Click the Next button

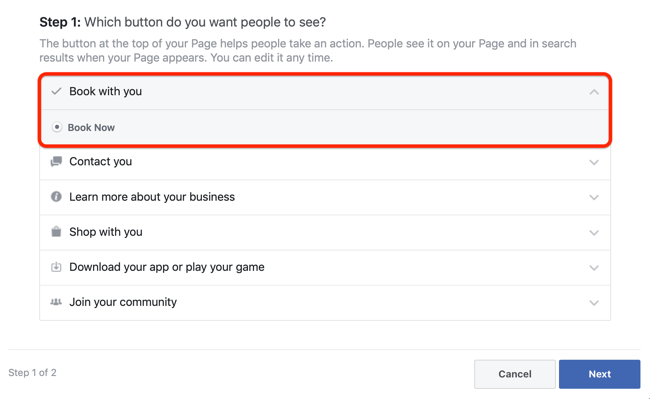pyautogui.click(x=599, y=374)
